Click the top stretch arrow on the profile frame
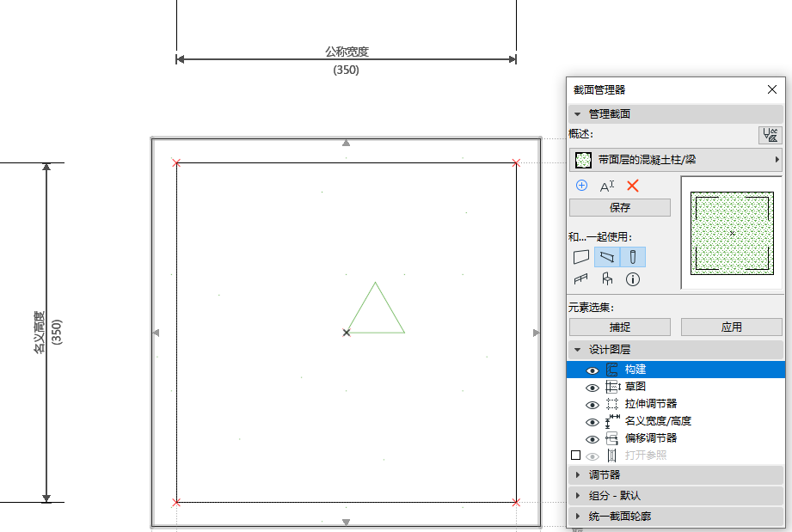This screenshot has width=792, height=532. coord(346,144)
